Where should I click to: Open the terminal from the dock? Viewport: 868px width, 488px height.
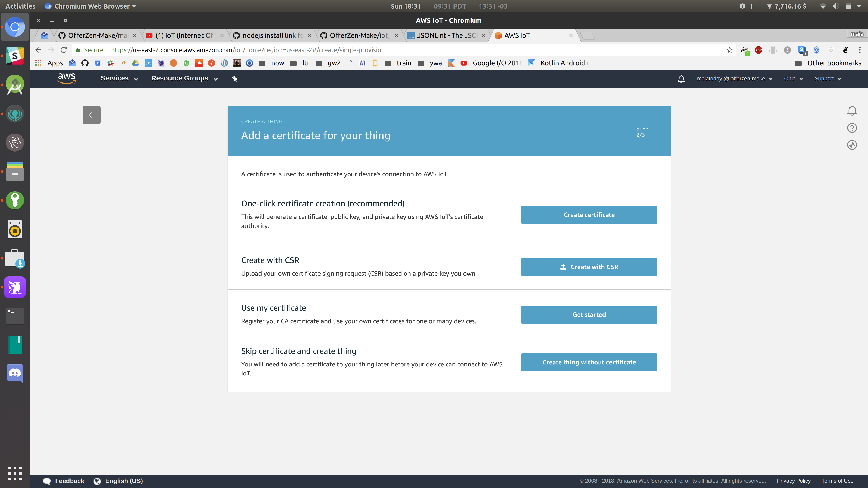15,316
